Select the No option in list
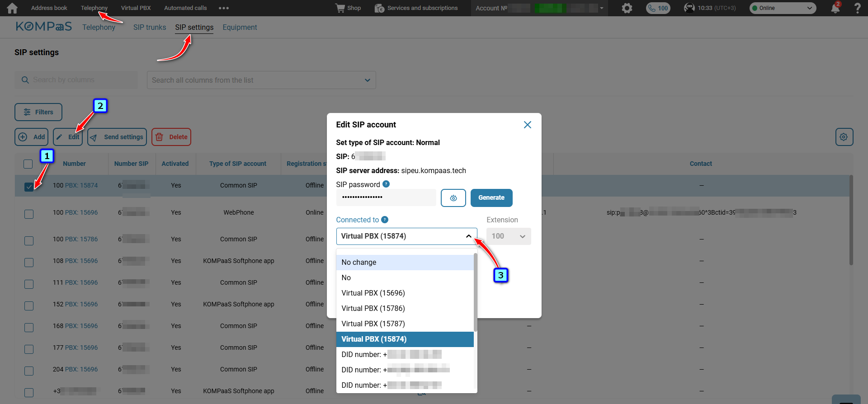Screen dimensions: 868x404 (x=405, y=278)
